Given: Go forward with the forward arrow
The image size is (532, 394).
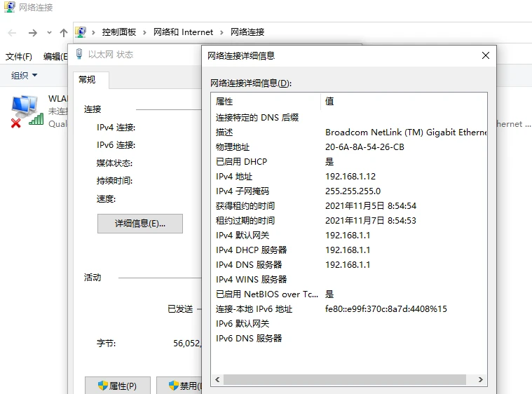Looking at the screenshot, I should 33,32.
